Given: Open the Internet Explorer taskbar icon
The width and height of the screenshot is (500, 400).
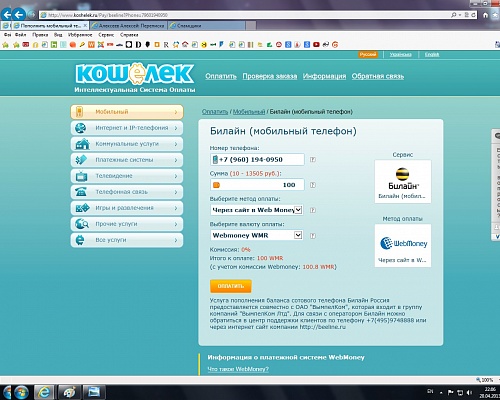Looking at the screenshot, I should click(x=44, y=392).
